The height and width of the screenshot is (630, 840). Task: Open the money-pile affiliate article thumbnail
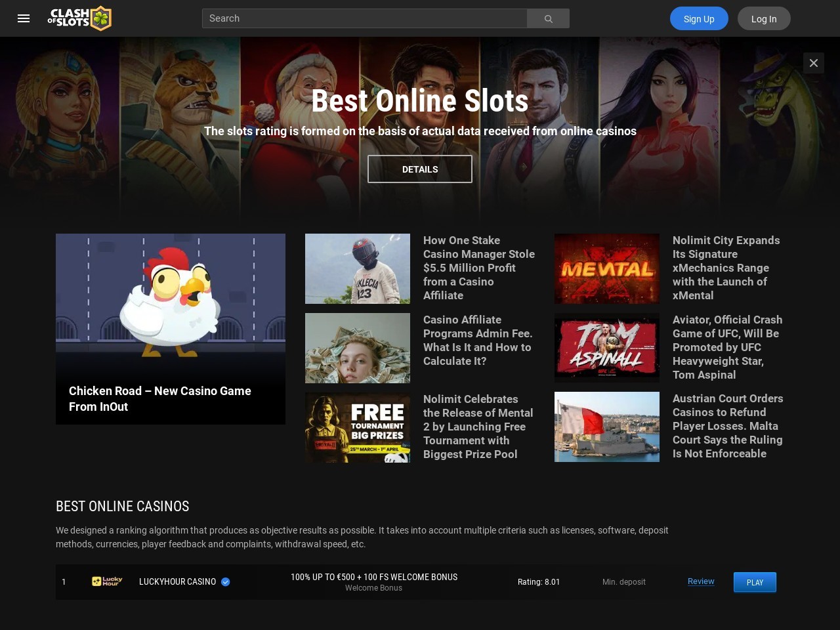pyautogui.click(x=358, y=348)
